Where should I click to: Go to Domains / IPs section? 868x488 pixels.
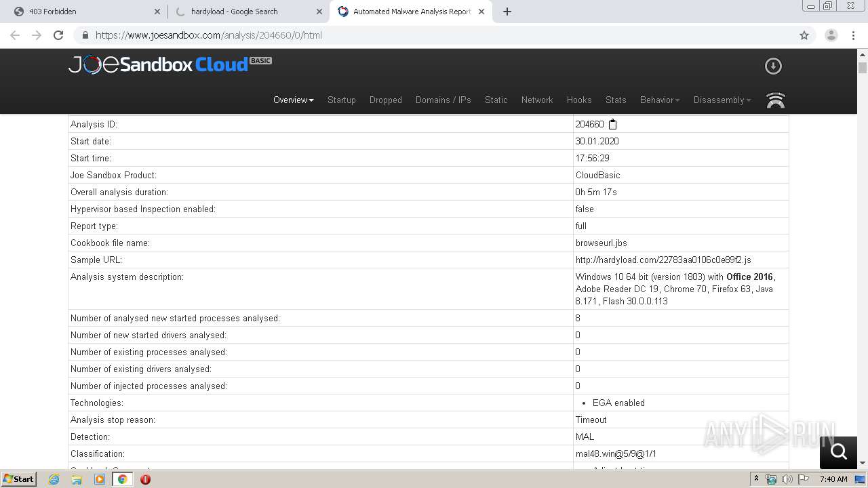[x=443, y=100]
